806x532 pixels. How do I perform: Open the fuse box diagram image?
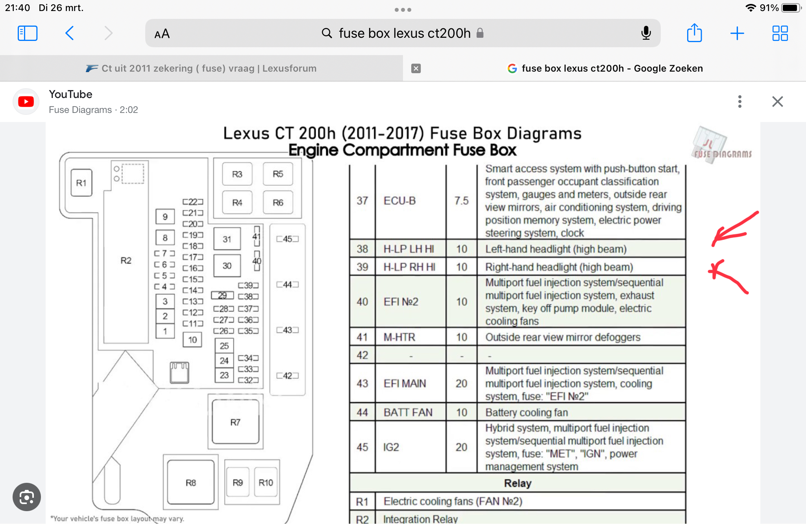(403, 323)
